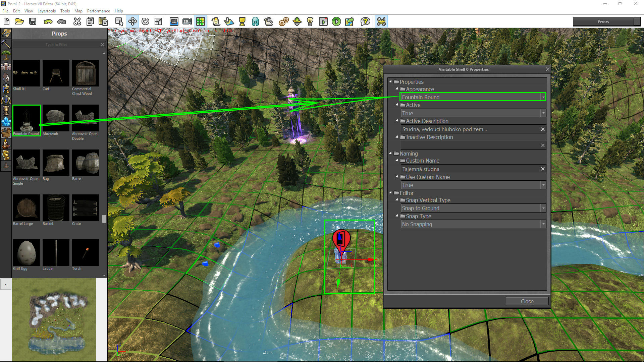This screenshot has height=362, width=644.
Task: Open the File menu
Action: pos(5,11)
